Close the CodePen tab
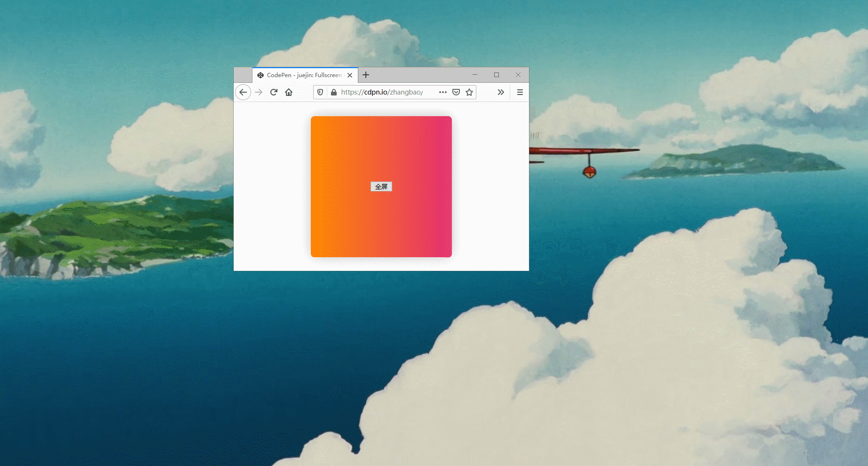The image size is (868, 466). (x=350, y=75)
